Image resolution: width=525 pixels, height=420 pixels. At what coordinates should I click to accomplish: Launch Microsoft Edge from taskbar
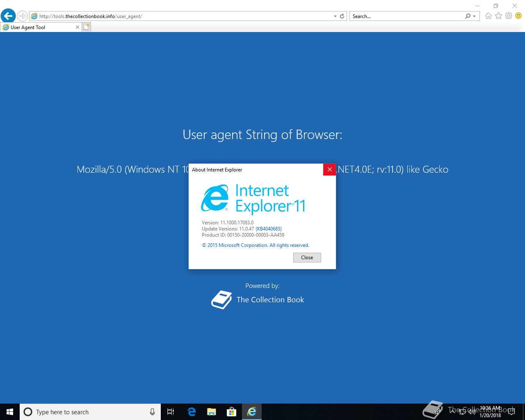pos(191,412)
